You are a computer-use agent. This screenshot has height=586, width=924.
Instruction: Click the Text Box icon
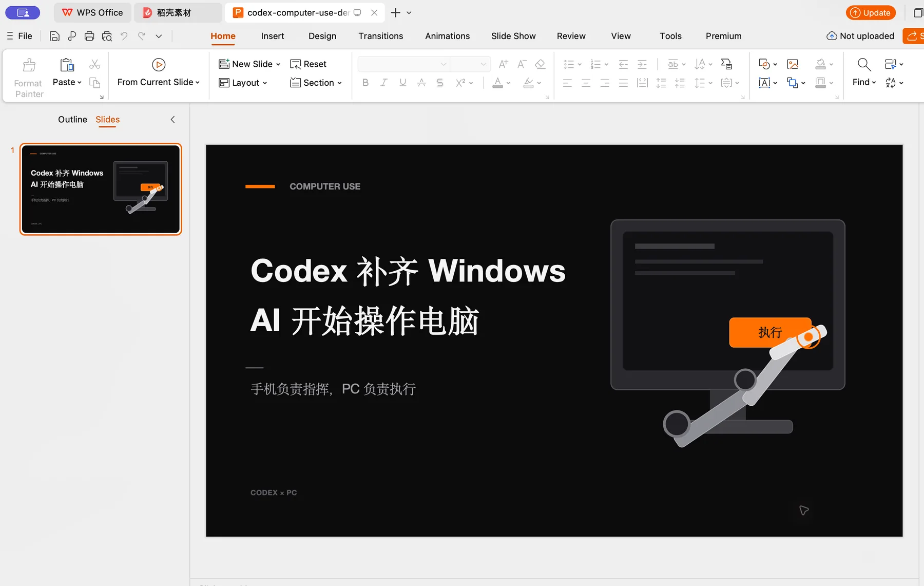[764, 83]
